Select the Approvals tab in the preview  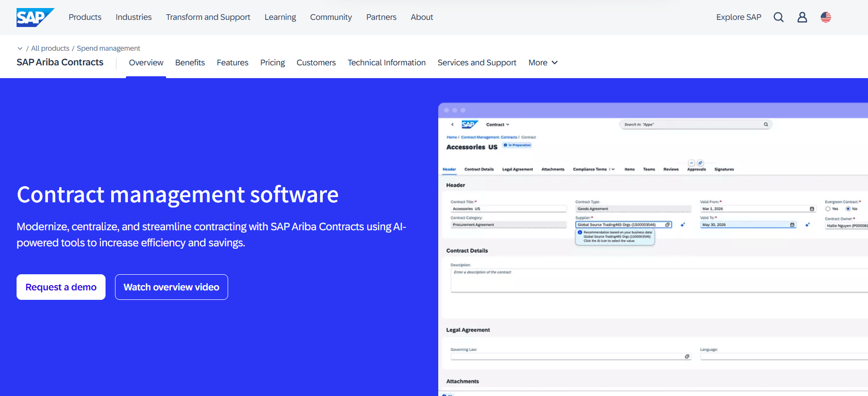[x=697, y=169]
